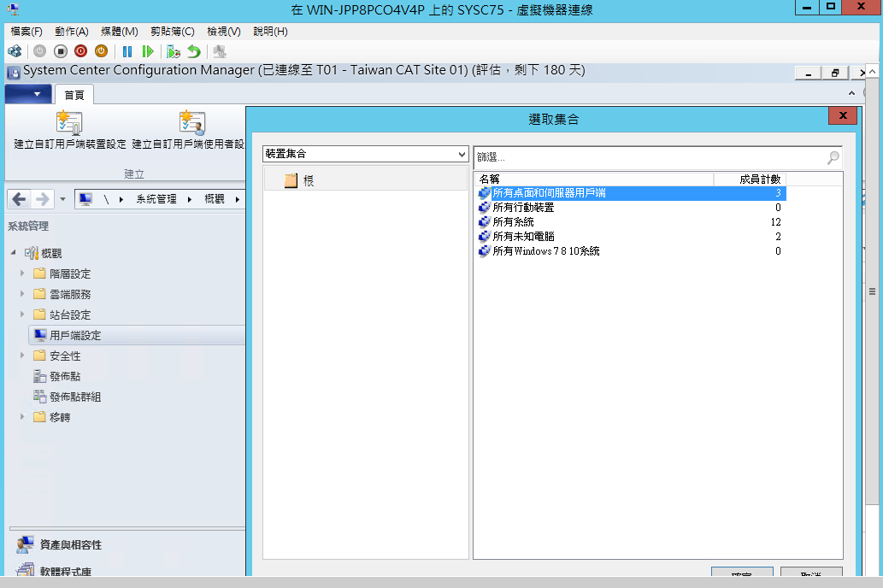Open the 媒體(M) menu

[120, 32]
